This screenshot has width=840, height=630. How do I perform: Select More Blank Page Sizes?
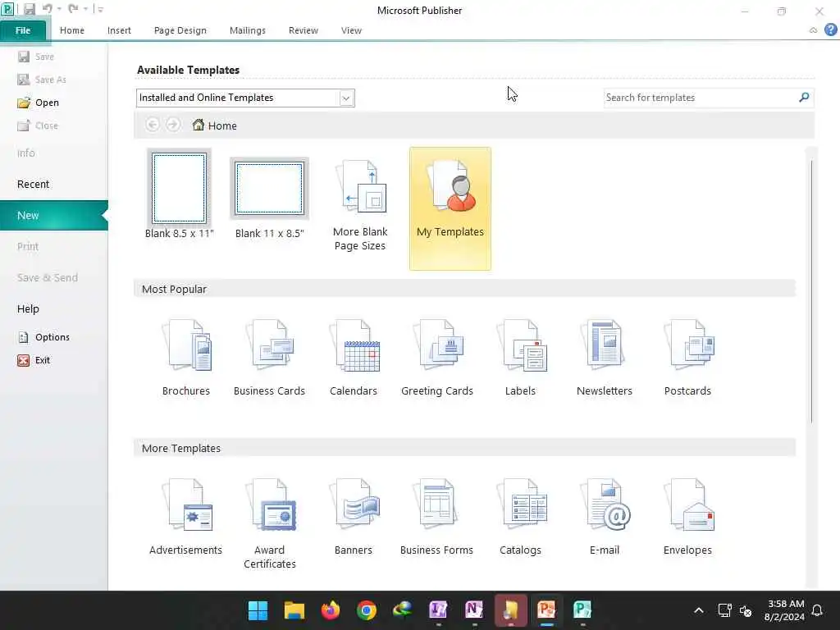coord(360,206)
